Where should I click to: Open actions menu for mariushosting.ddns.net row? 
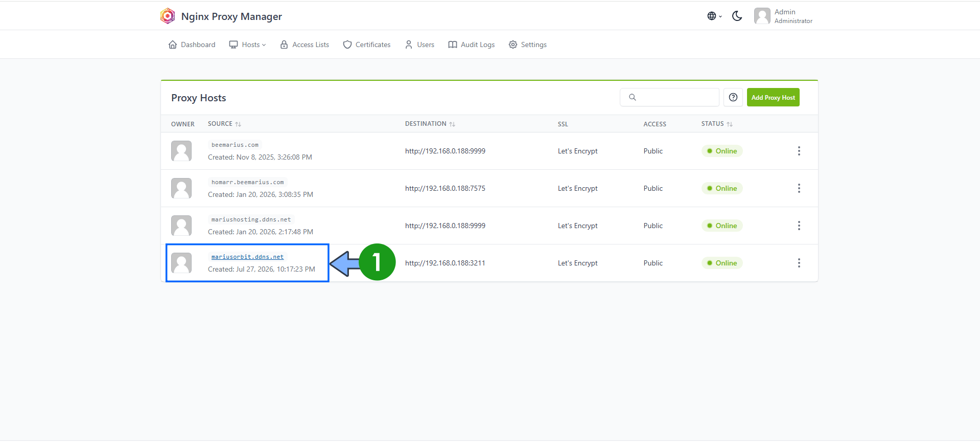(x=799, y=226)
